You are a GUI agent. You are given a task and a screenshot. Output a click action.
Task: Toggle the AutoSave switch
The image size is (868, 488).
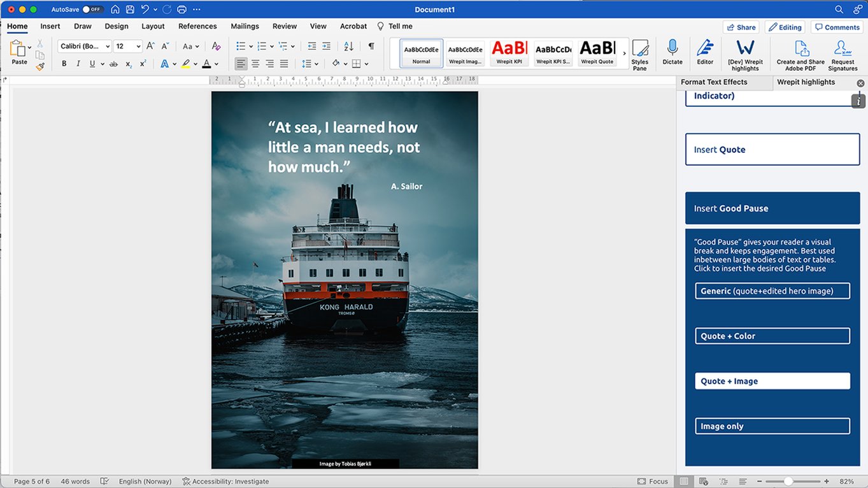pyautogui.click(x=92, y=10)
